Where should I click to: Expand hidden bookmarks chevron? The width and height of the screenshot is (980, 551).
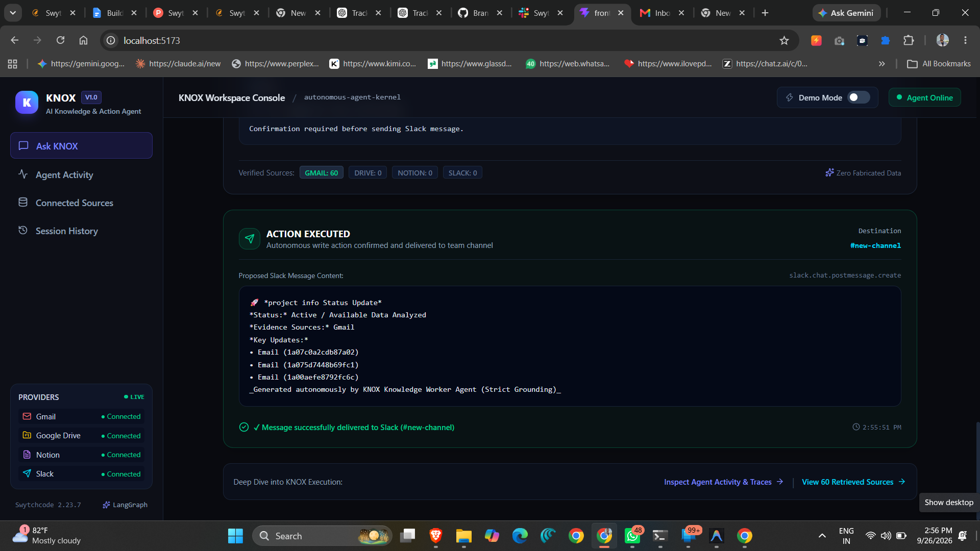pyautogui.click(x=881, y=64)
